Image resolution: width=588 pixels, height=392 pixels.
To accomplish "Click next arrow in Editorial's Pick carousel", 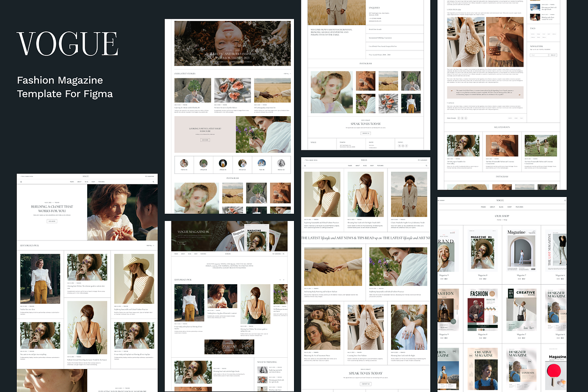I will (284, 280).
